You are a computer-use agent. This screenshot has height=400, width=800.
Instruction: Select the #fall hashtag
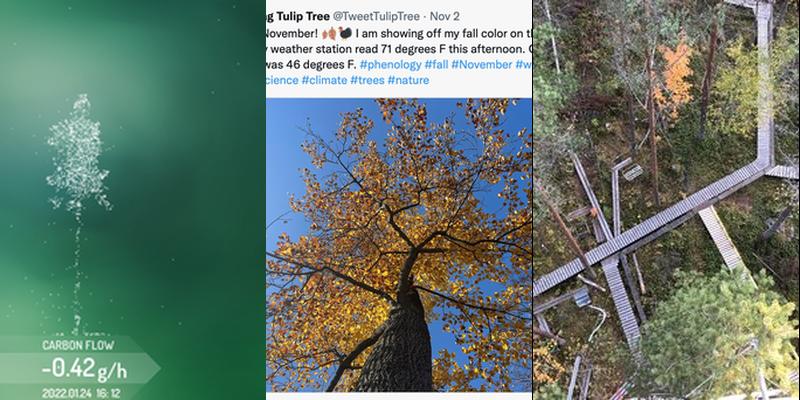coord(436,65)
